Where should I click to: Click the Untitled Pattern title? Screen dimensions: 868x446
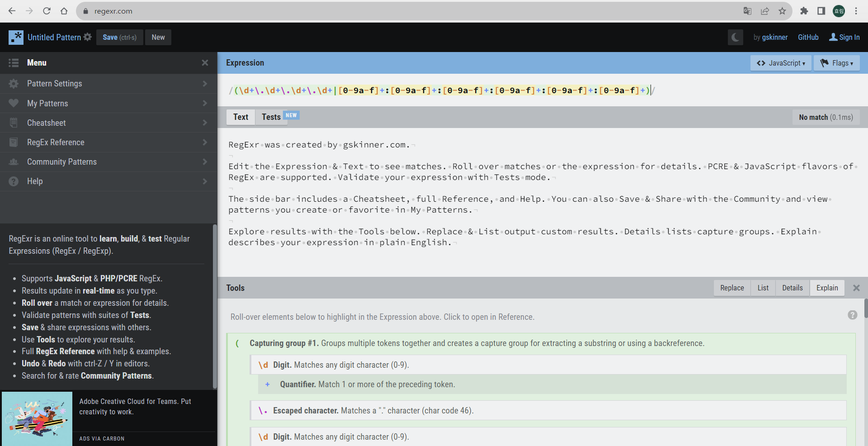click(x=54, y=37)
